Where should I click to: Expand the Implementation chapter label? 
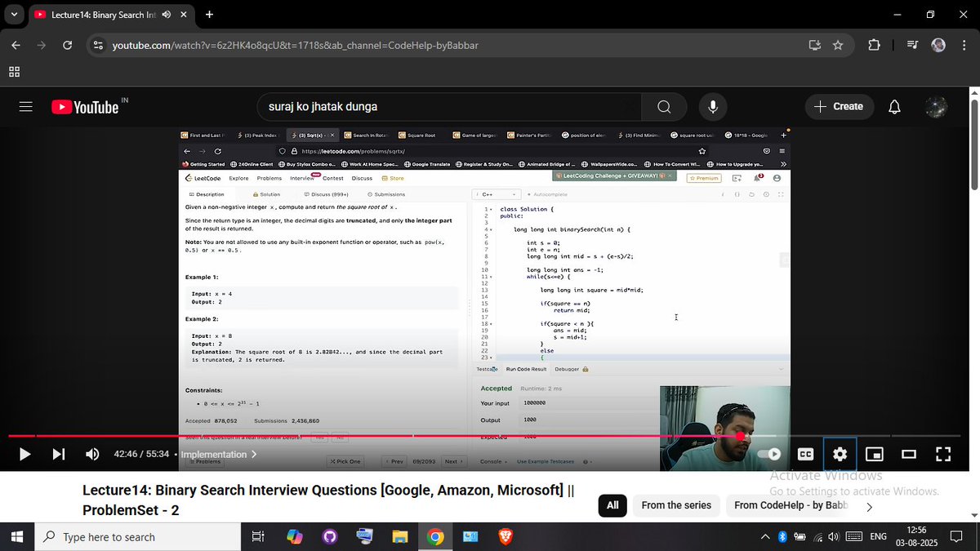pyautogui.click(x=218, y=454)
